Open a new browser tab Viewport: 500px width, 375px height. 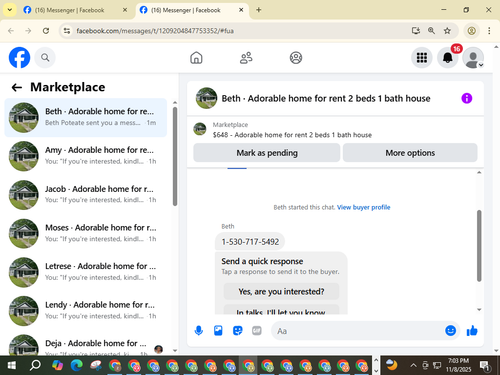[258, 10]
